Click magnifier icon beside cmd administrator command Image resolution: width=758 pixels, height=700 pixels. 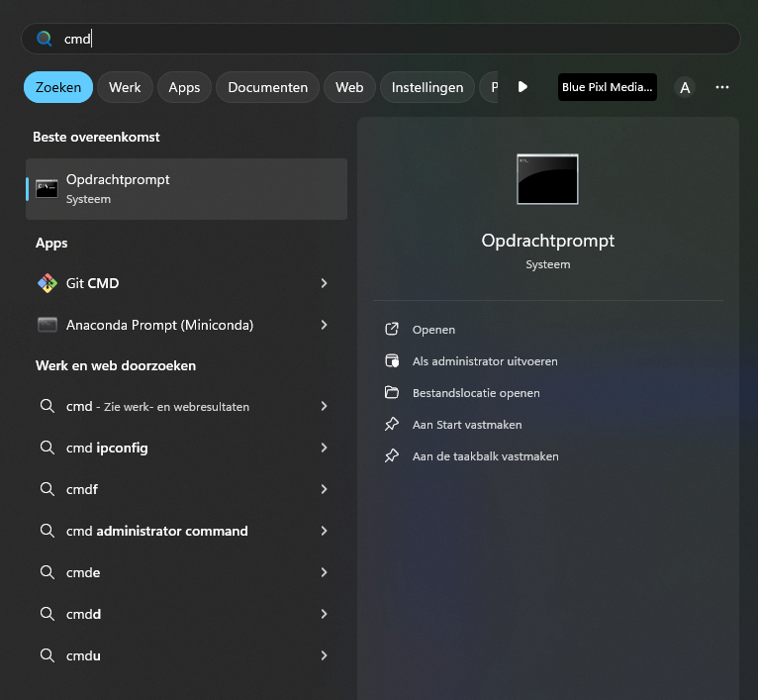click(x=47, y=531)
